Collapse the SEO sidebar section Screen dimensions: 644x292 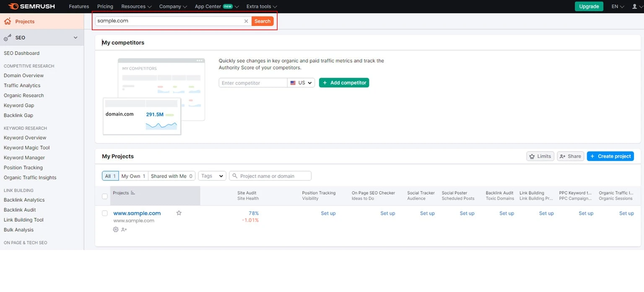[x=75, y=38]
